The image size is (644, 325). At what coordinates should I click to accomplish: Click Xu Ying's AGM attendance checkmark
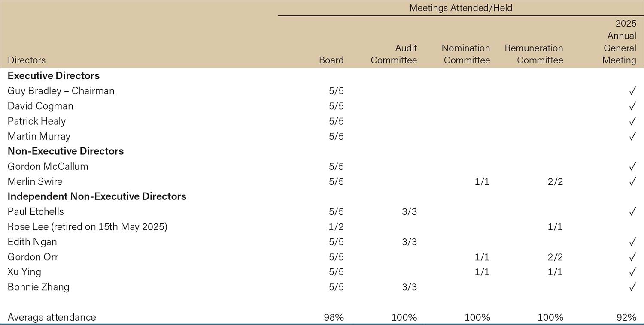click(632, 272)
